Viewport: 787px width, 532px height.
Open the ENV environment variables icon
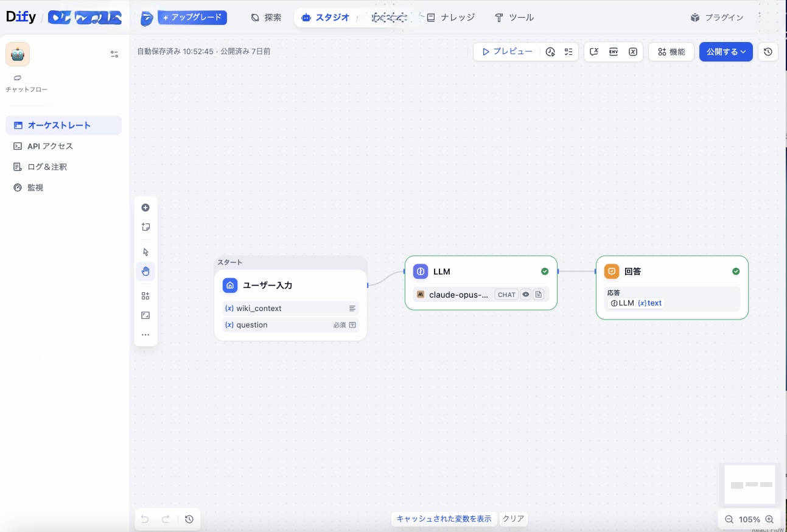(614, 52)
